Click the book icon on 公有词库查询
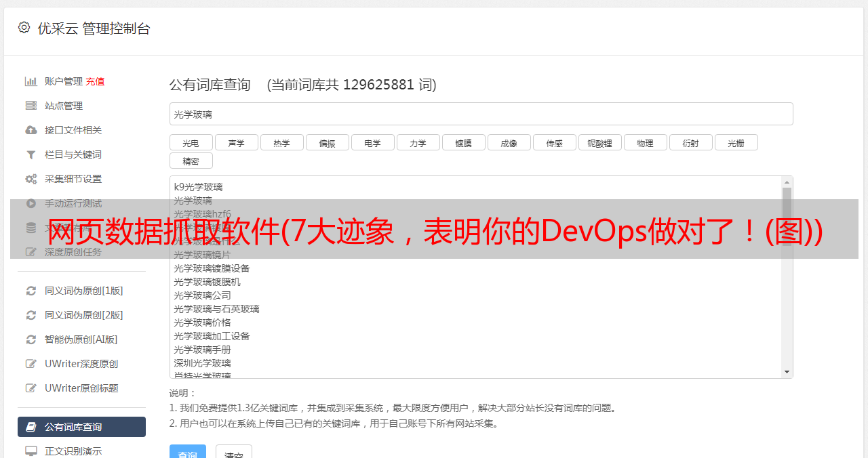Screen dimensions: 868x458 tap(31, 427)
